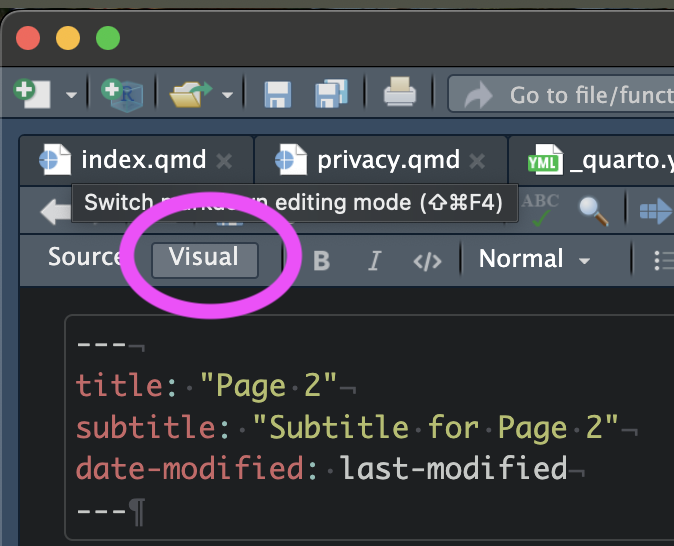
Task: Toggle italic formatting
Action: click(x=374, y=261)
